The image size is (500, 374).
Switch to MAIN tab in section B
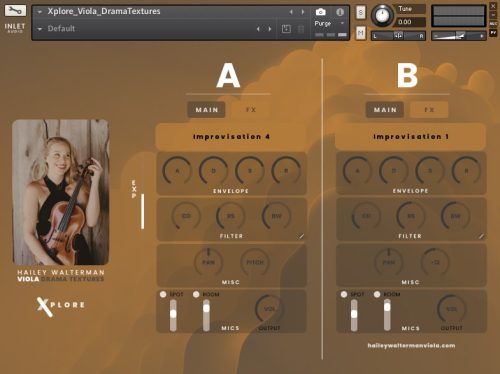pos(385,110)
